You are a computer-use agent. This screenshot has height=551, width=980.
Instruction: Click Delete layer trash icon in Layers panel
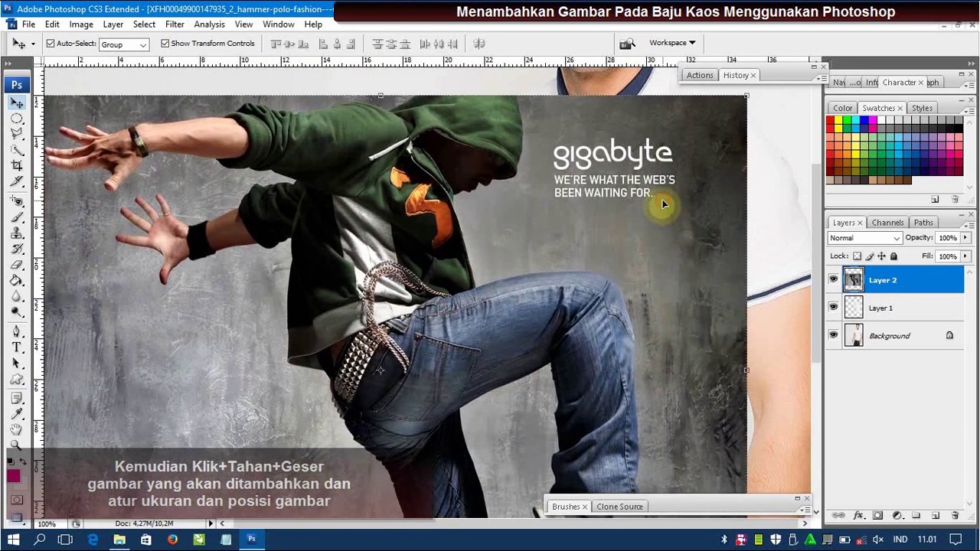point(955,516)
